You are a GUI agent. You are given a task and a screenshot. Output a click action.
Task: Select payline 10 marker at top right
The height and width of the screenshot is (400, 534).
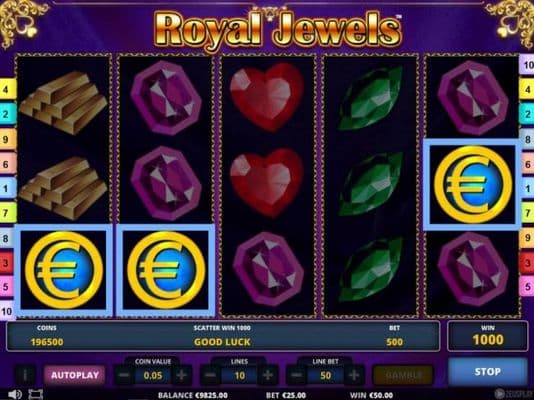(x=527, y=65)
